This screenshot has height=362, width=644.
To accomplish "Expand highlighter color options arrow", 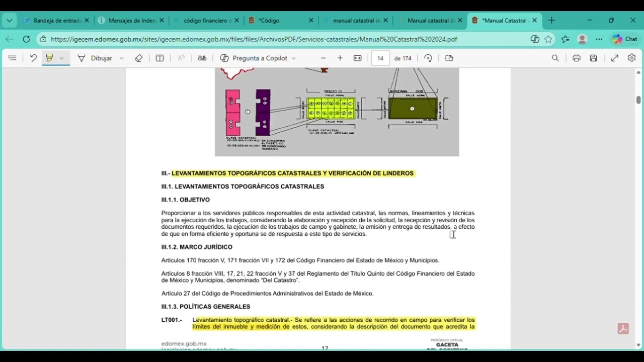I will (x=62, y=58).
